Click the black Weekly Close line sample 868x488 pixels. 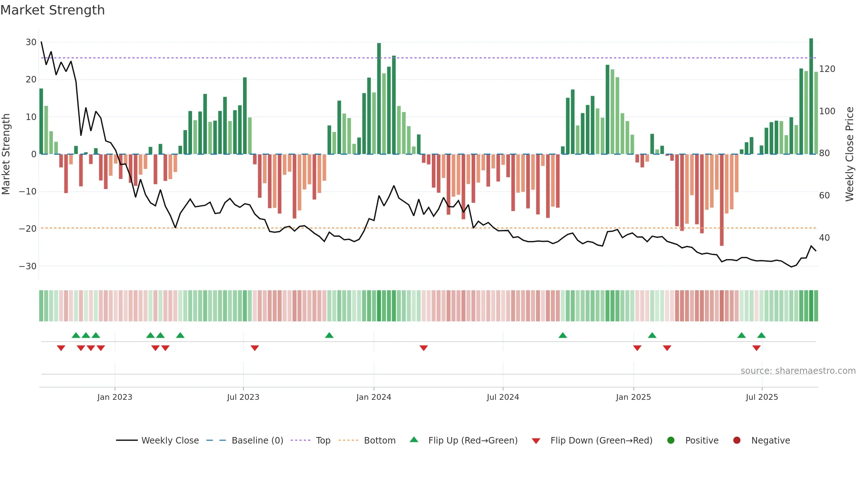tap(127, 440)
